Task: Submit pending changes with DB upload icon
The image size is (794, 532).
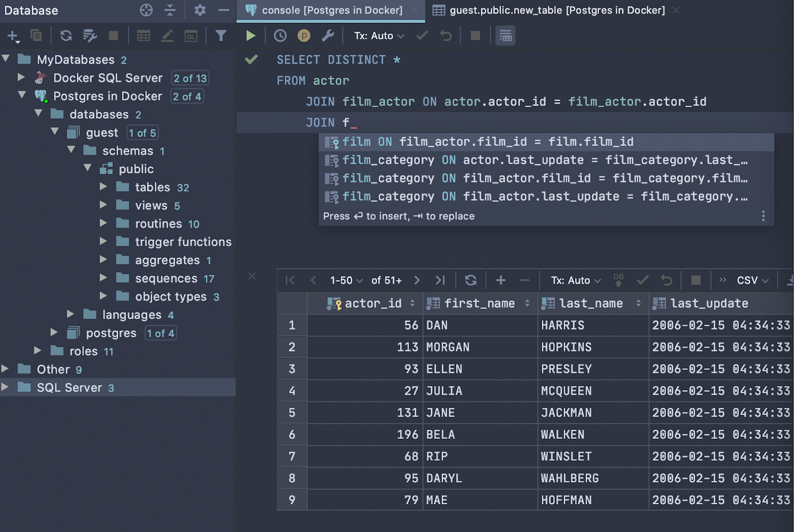Action: [618, 280]
